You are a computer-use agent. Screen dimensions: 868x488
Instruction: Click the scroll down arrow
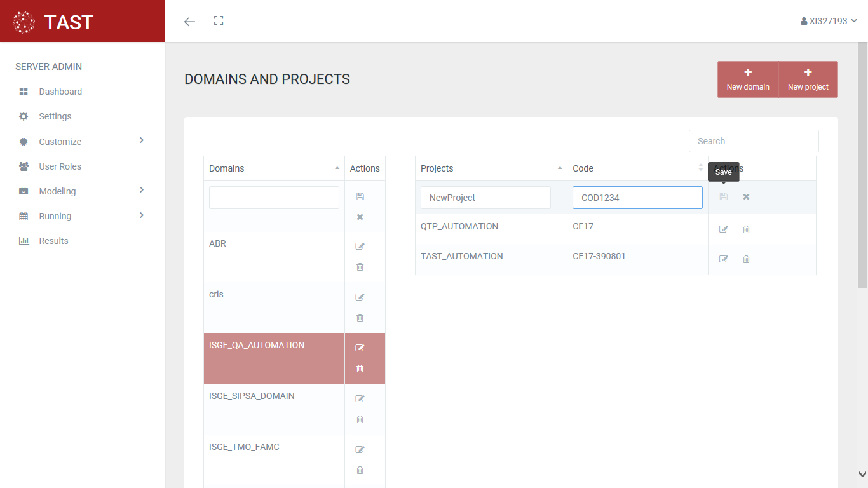pos(862,474)
